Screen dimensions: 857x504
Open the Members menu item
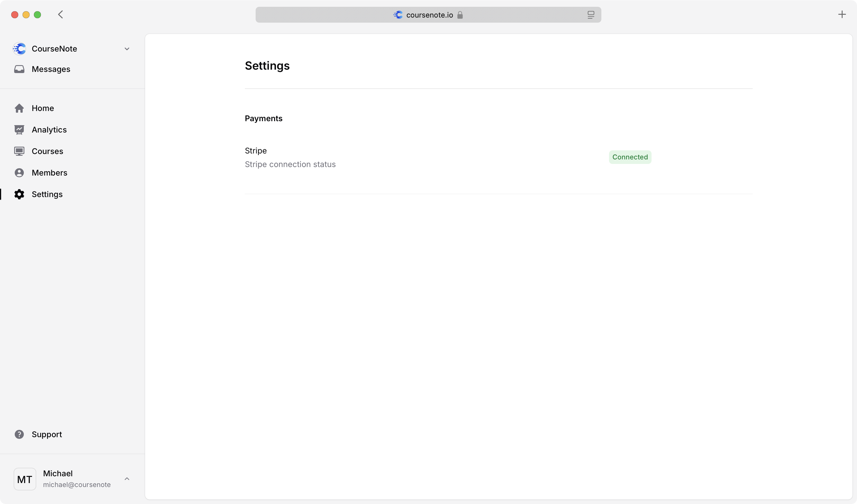(49, 173)
